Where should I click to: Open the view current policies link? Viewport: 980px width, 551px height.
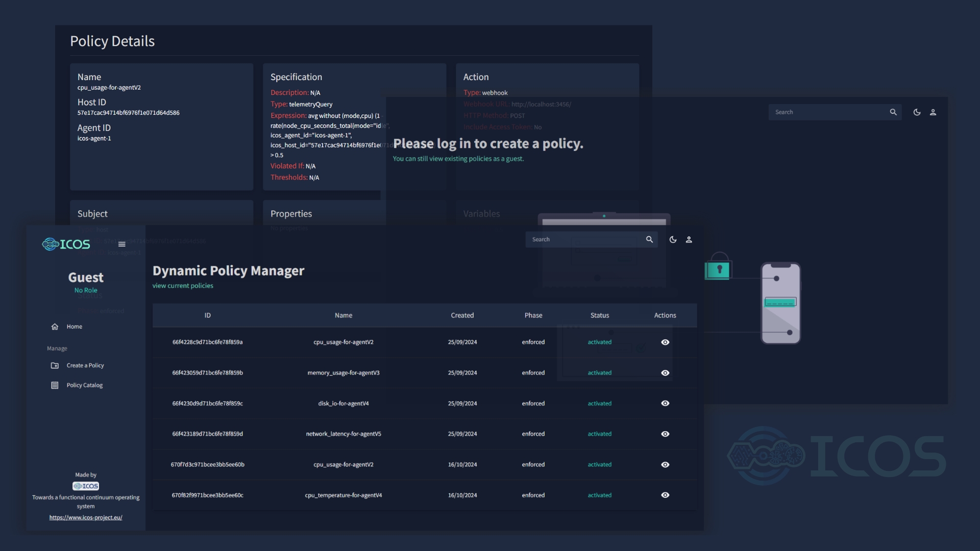(182, 286)
